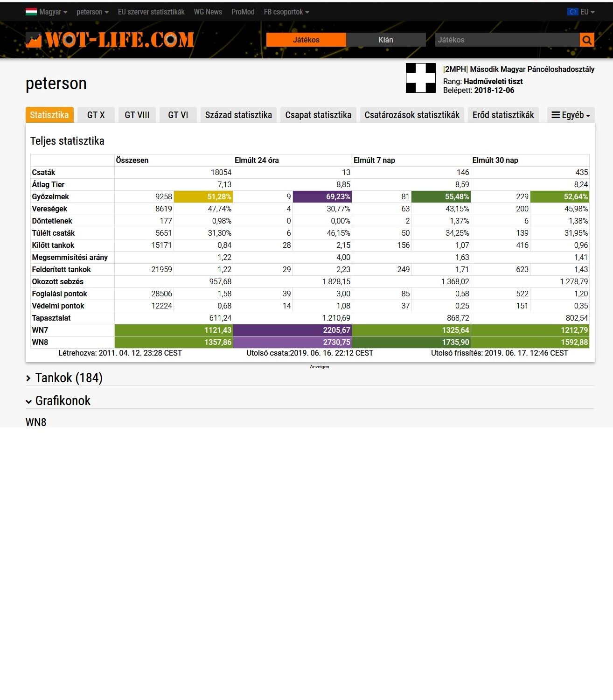Open the FB csoportok dropdown
The image size is (613, 700).
coord(286,12)
